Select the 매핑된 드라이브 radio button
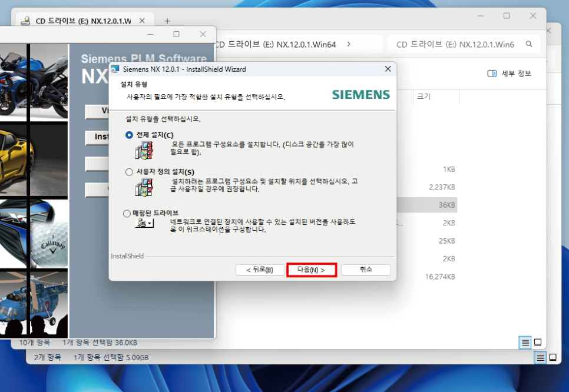Viewport: 569px width, 392px height. [x=127, y=213]
